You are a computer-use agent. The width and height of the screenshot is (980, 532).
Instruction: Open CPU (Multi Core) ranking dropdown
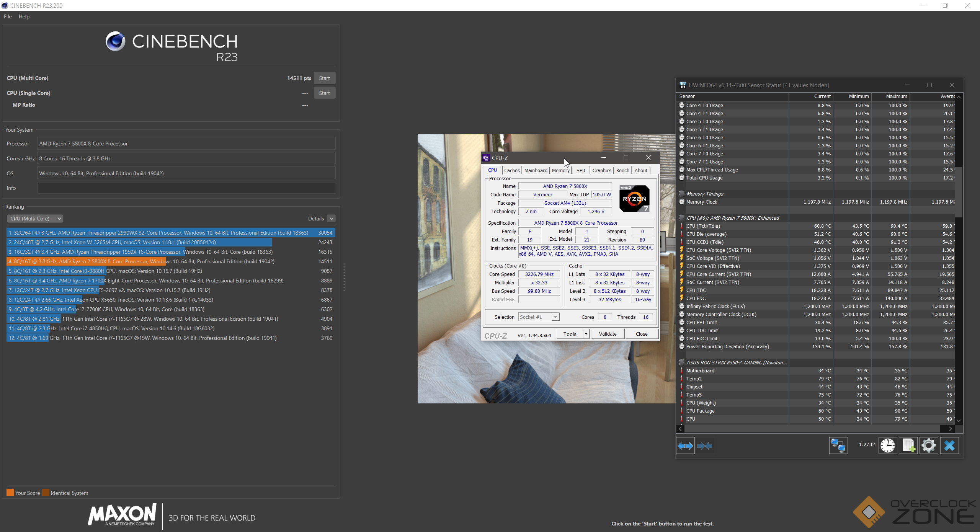pyautogui.click(x=35, y=219)
